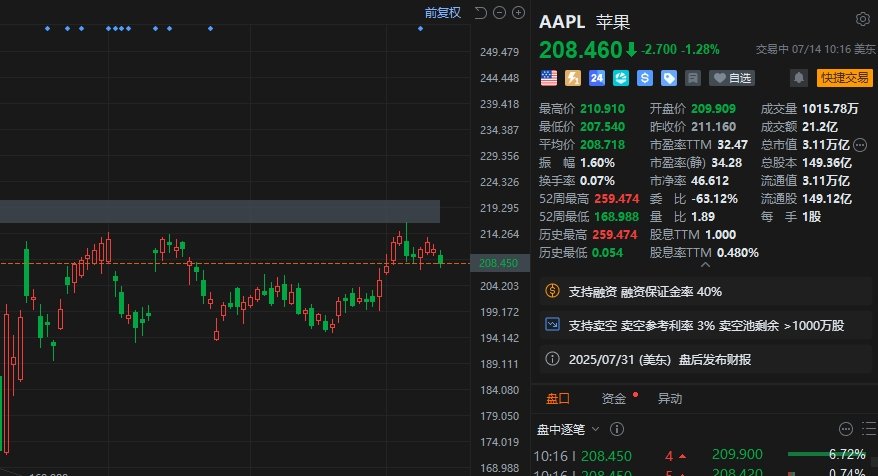Click the info icon next to 盘中逐笔

pyautogui.click(x=617, y=429)
